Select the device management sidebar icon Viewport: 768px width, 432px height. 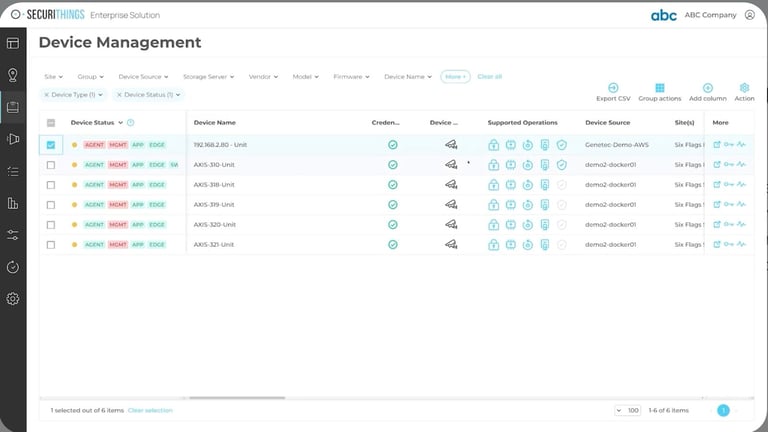click(13, 107)
